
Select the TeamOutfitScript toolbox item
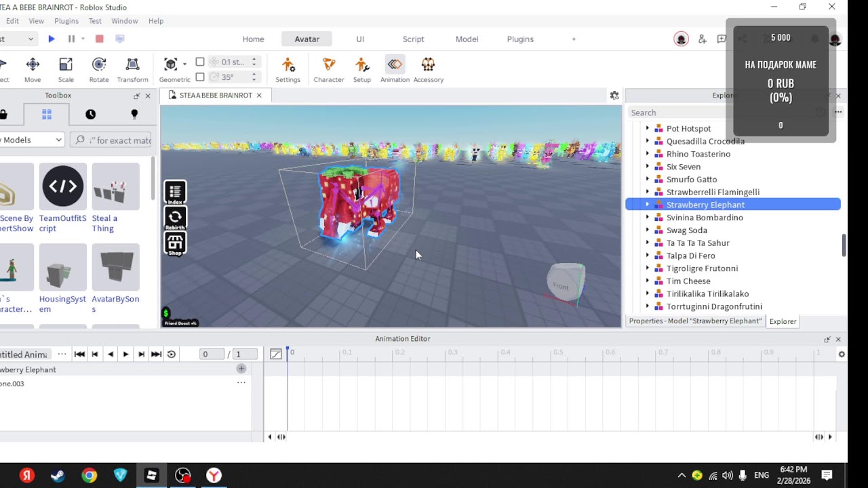[x=63, y=197]
